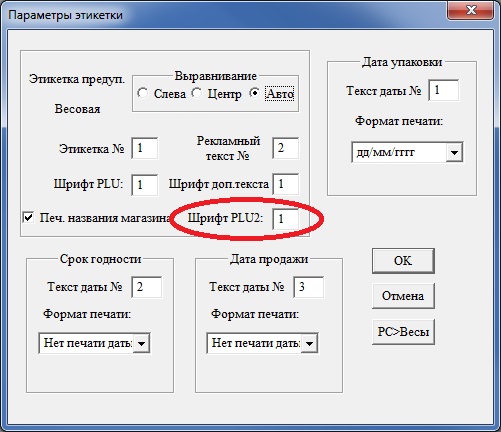Click the Весовая label text
Screen dimensions: 501x432
pyautogui.click(x=77, y=109)
